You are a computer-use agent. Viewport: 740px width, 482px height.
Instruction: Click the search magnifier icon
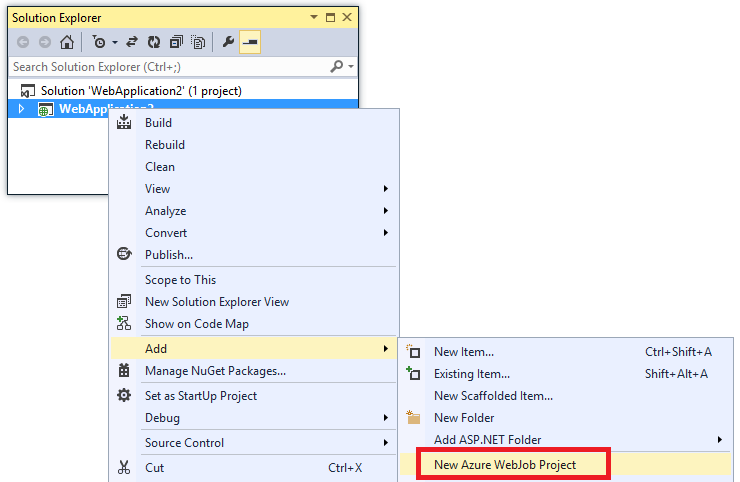pos(336,67)
